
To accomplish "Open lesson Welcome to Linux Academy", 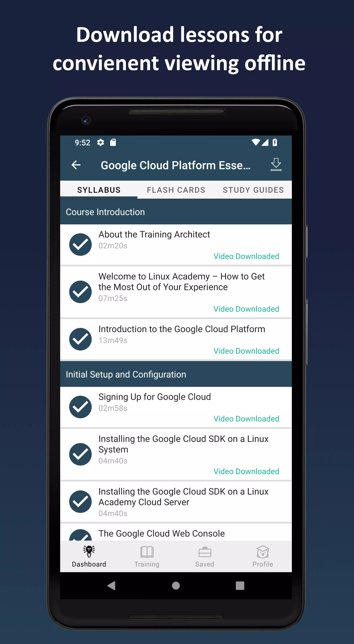I will (176, 292).
